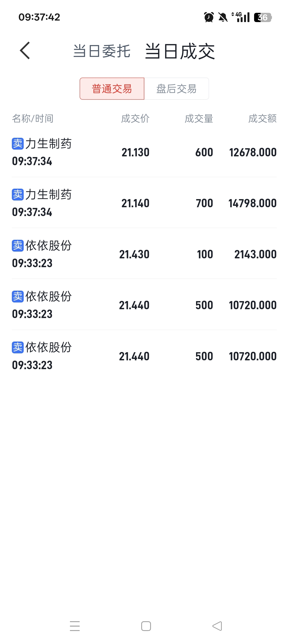Open the 力生制药 trade at 21.140
This screenshot has width=288, height=644.
coord(144,203)
